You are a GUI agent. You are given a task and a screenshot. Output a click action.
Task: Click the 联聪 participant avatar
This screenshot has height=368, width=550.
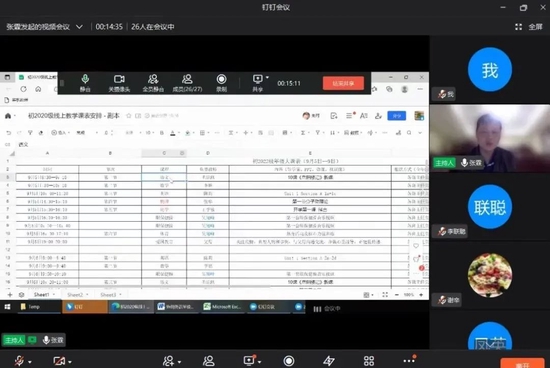click(490, 207)
